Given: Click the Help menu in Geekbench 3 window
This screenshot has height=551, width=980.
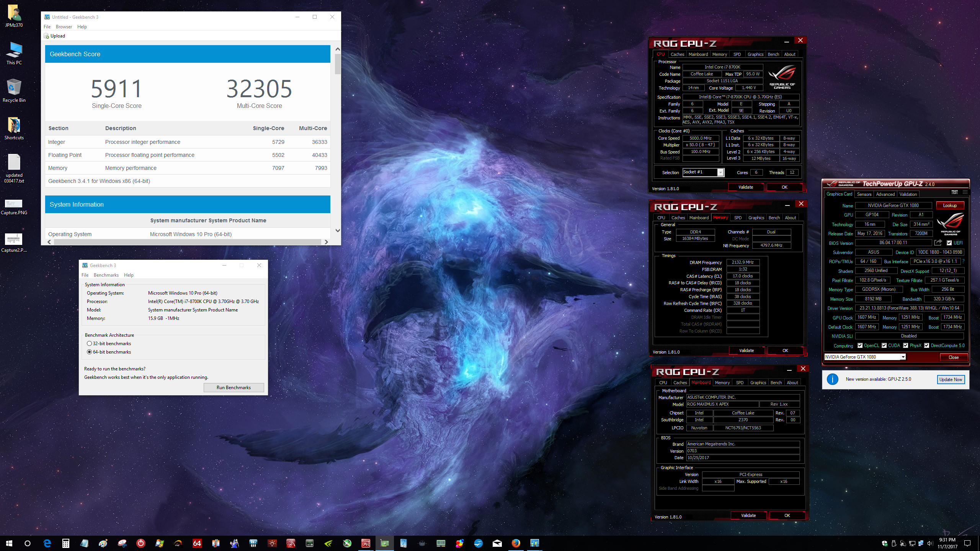Looking at the screenshot, I should tap(129, 275).
